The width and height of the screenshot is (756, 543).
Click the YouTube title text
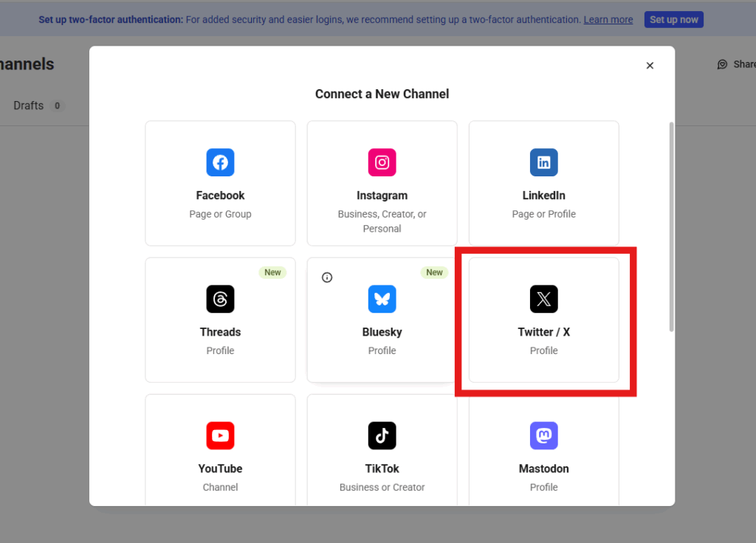coord(220,468)
